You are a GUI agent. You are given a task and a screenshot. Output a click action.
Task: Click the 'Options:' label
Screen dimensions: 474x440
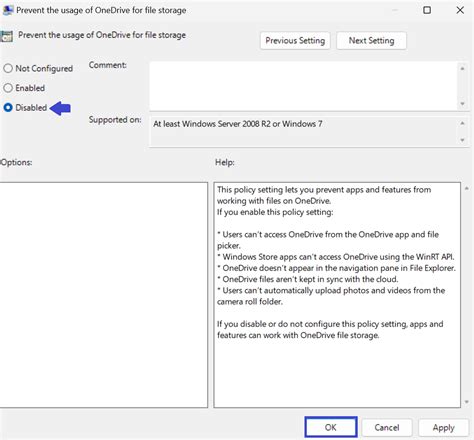[x=16, y=162]
